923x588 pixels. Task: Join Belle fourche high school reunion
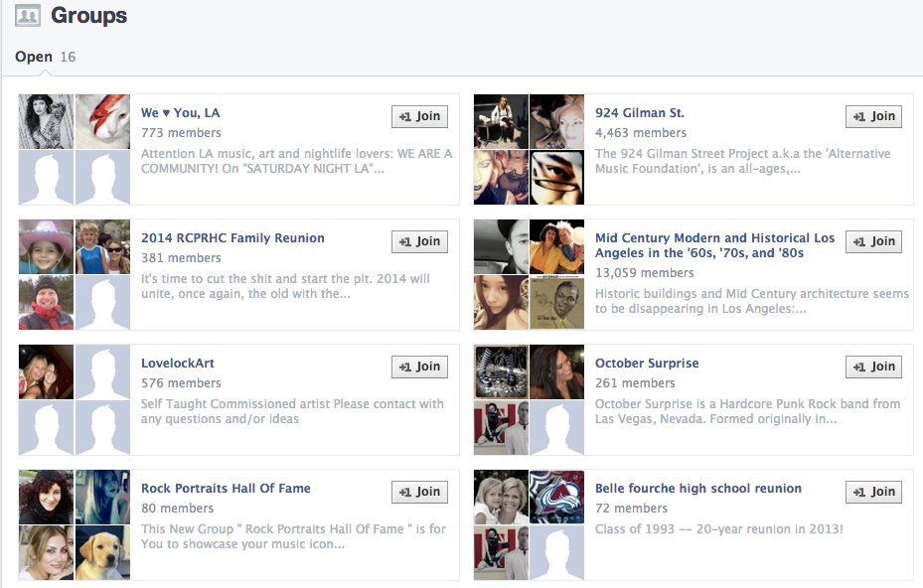click(x=873, y=492)
